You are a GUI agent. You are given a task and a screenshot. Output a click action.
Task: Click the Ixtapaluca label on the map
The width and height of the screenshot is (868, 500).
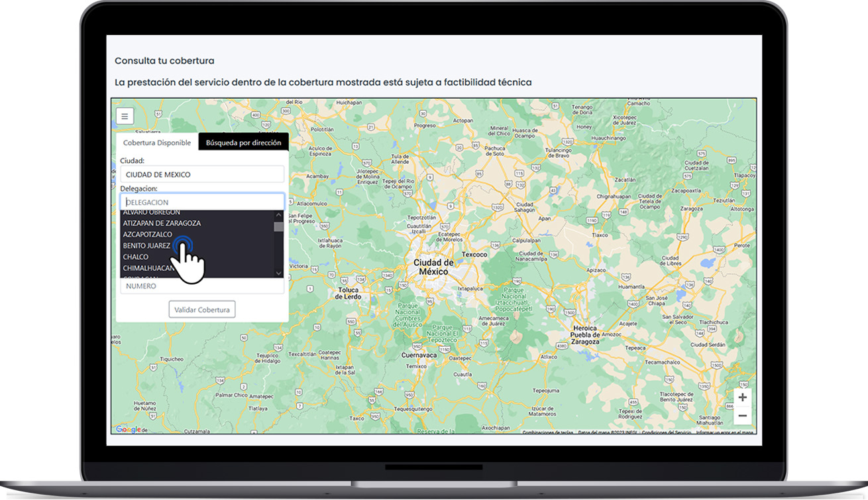tap(470, 288)
